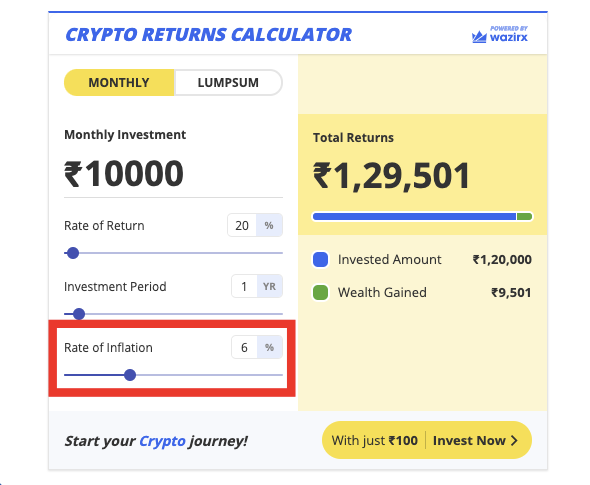
Task: Click the percent unit beside Rate of Return
Action: pos(269,225)
